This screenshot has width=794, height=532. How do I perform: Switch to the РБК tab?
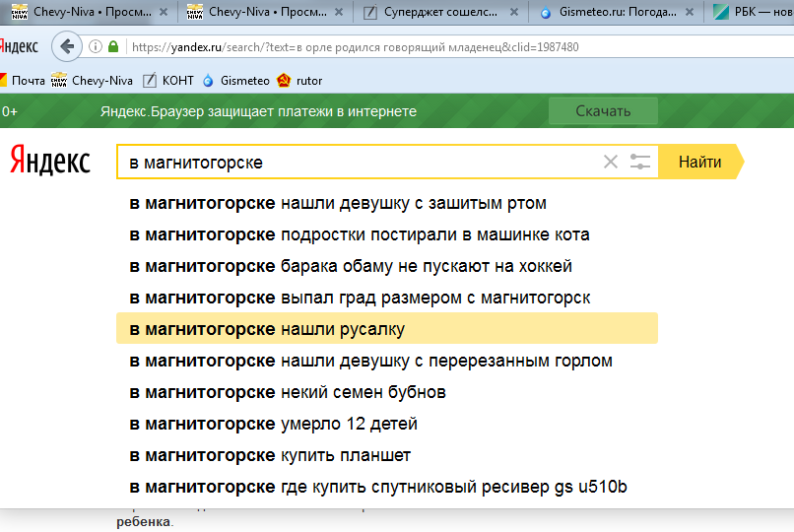click(x=757, y=14)
